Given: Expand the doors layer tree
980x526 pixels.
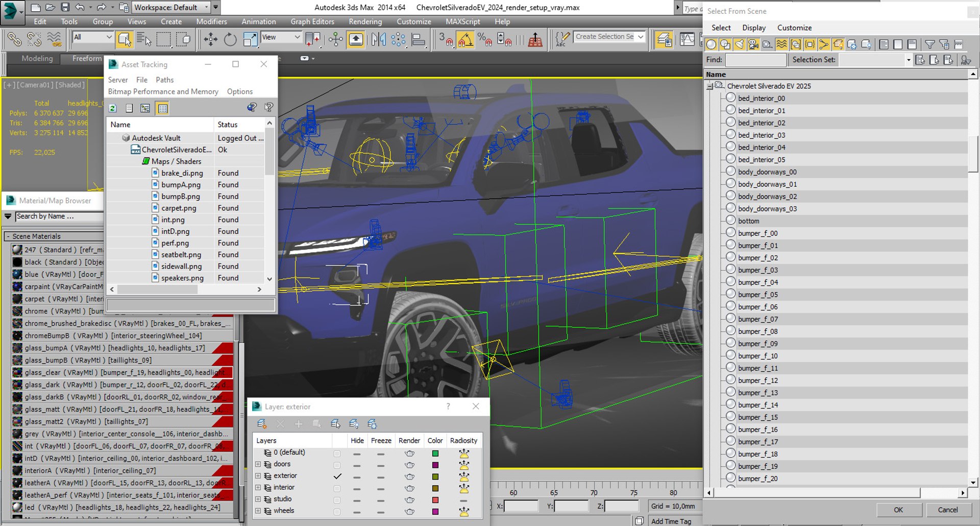Looking at the screenshot, I should pyautogui.click(x=258, y=464).
